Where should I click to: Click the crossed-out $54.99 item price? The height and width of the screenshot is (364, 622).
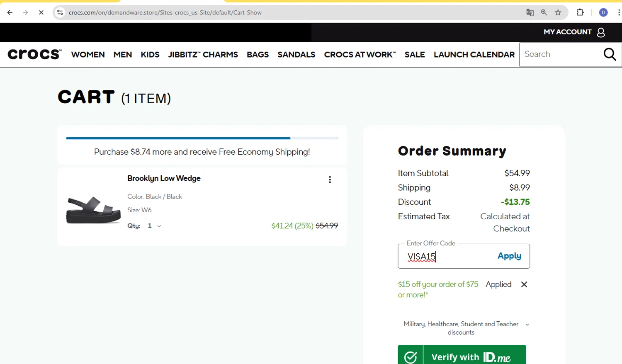coord(327,226)
